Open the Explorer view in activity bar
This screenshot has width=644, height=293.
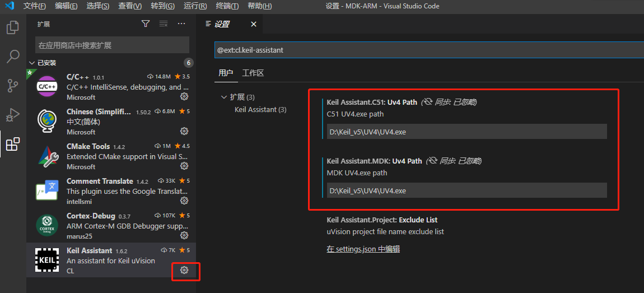(x=13, y=28)
